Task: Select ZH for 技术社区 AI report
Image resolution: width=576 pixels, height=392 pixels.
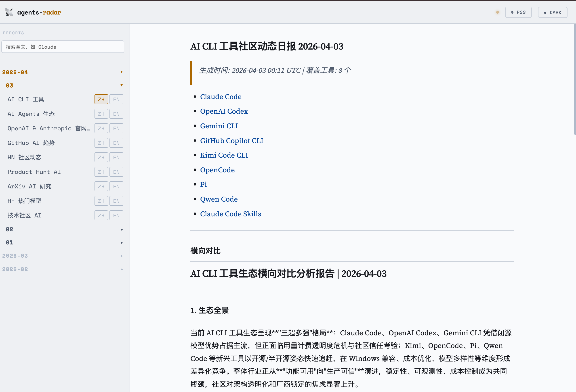Action: 101,215
